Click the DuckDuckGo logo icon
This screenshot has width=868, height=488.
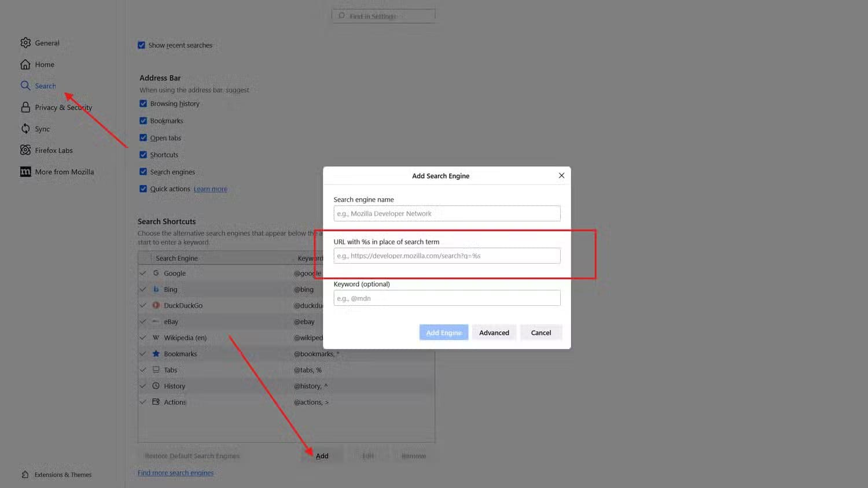[x=156, y=305]
